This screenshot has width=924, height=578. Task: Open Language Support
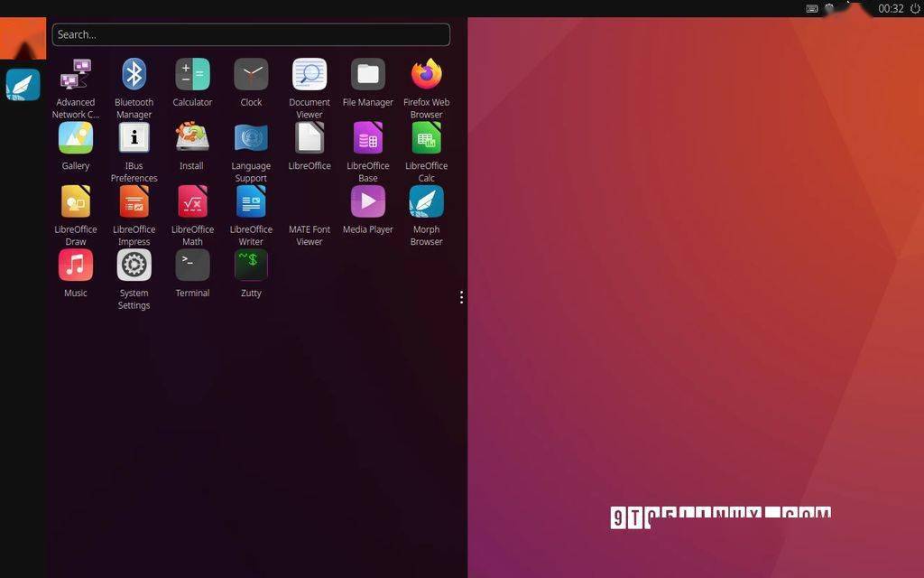tap(251, 138)
